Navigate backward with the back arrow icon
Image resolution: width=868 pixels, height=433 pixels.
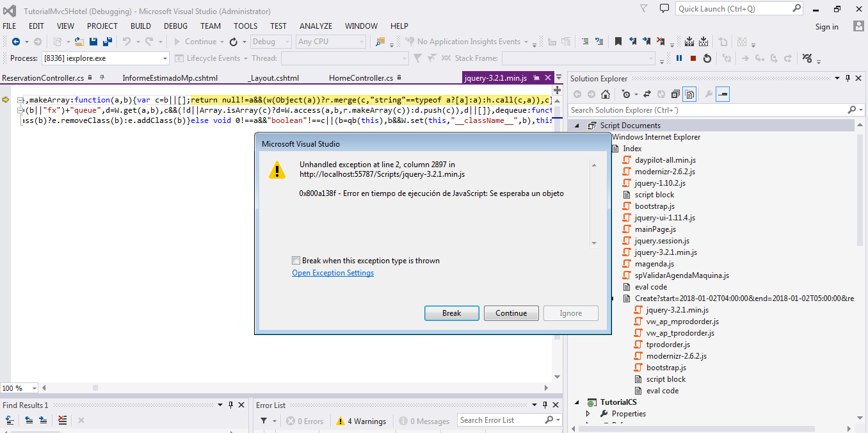click(16, 42)
